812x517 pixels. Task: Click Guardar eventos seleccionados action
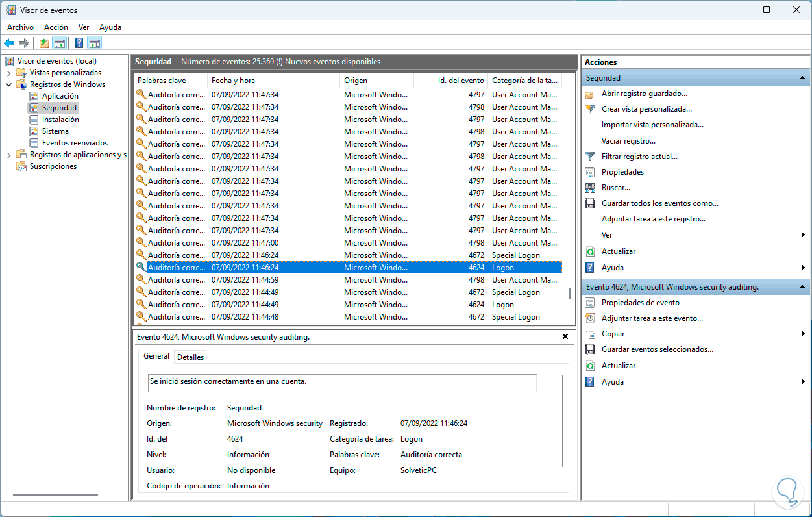tap(657, 349)
